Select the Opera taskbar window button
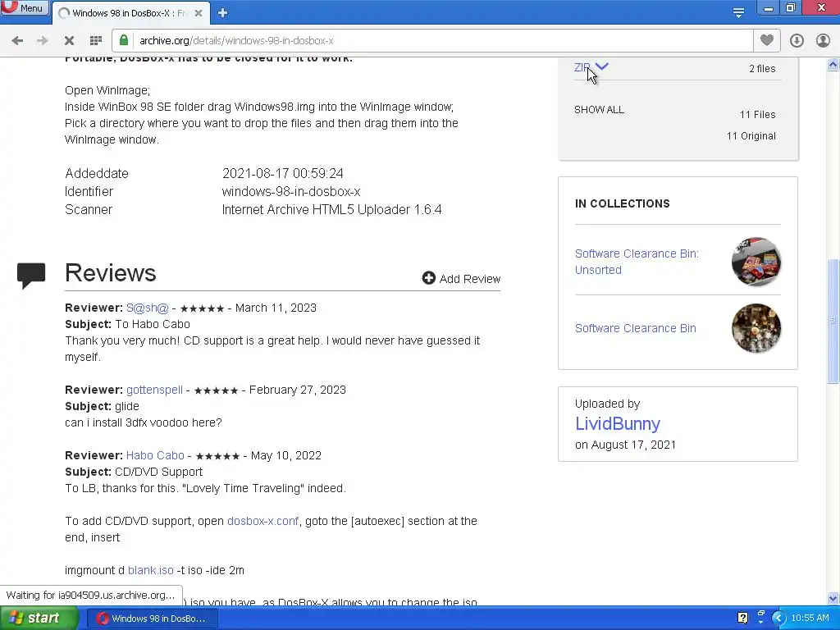Screen dimensions: 840x630 pyautogui.click(x=153, y=619)
